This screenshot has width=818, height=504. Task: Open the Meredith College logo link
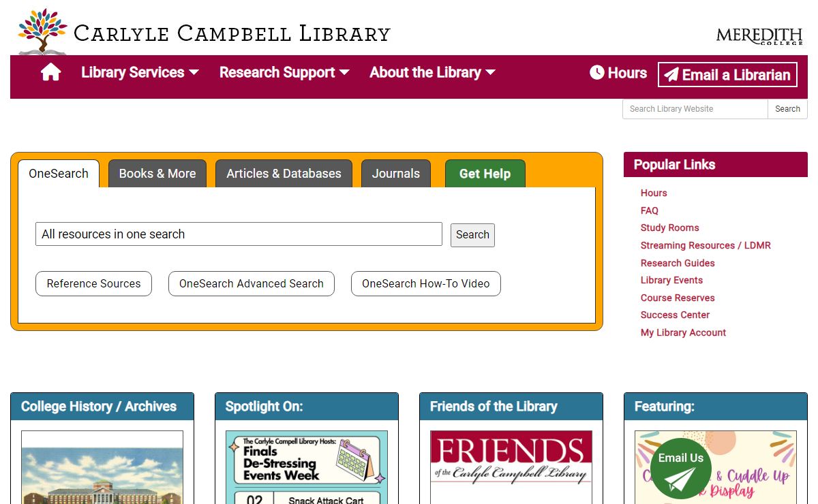(x=759, y=35)
